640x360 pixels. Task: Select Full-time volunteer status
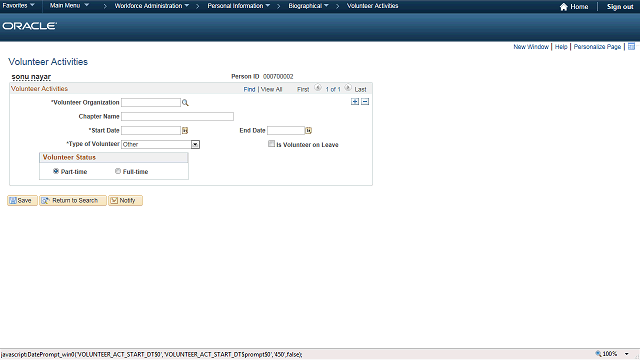(x=118, y=171)
